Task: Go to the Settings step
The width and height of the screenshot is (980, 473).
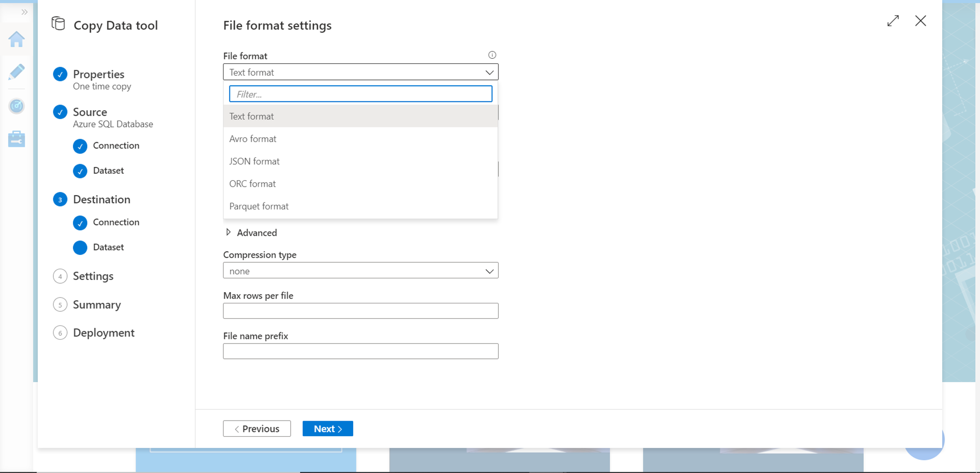Action: pyautogui.click(x=93, y=276)
